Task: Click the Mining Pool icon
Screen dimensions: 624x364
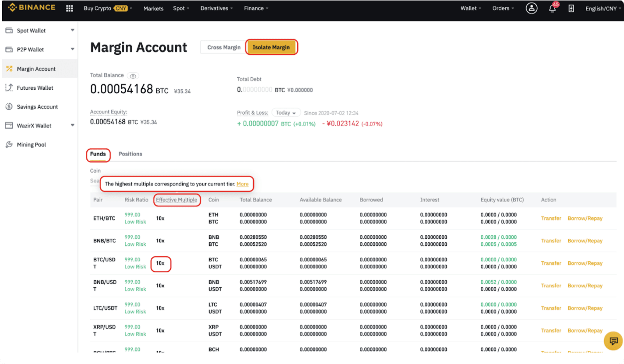Action: click(x=9, y=145)
